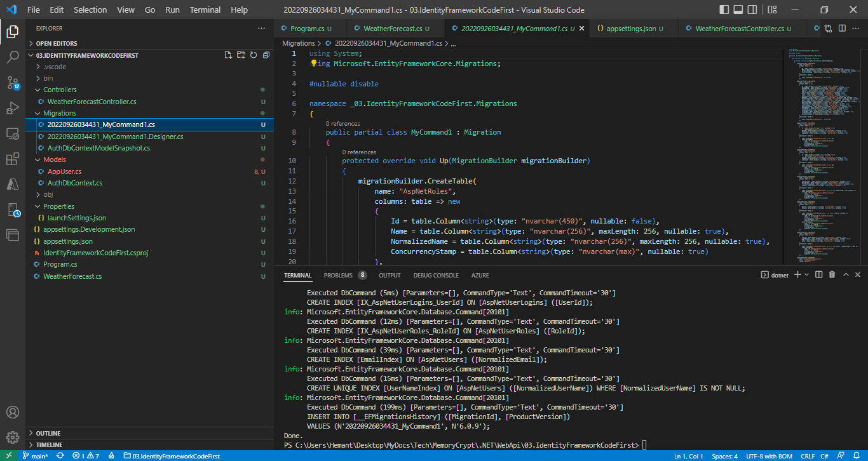Viewport: 868px width, 461px height.
Task: Open the Azure view in the activity bar
Action: coord(13,184)
